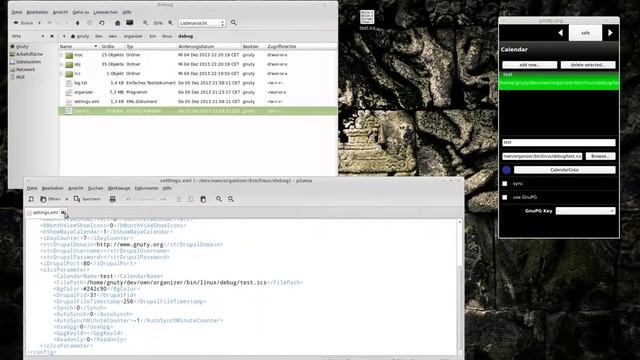This screenshot has width=640, height=360.
Task: Click the delete selected... calendar button
Action: point(588,65)
